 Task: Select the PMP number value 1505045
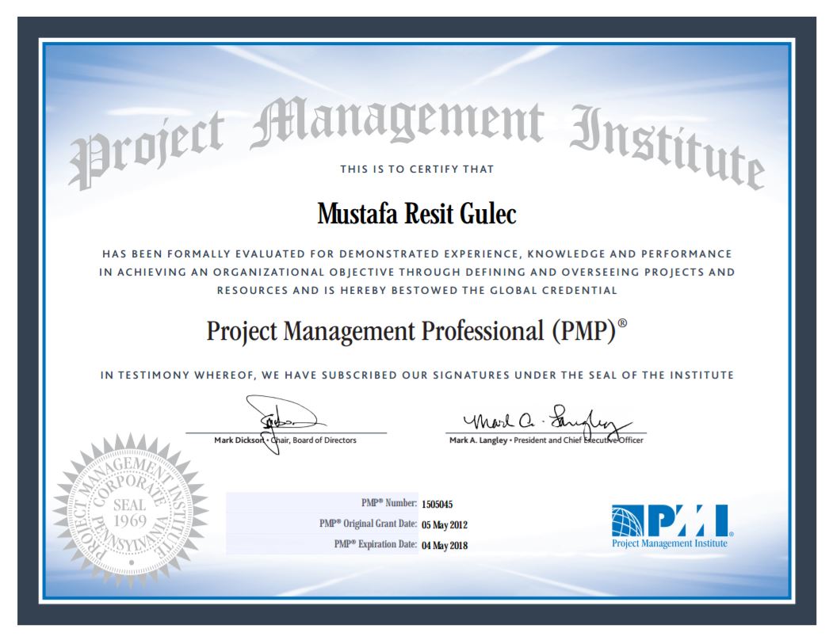(438, 505)
